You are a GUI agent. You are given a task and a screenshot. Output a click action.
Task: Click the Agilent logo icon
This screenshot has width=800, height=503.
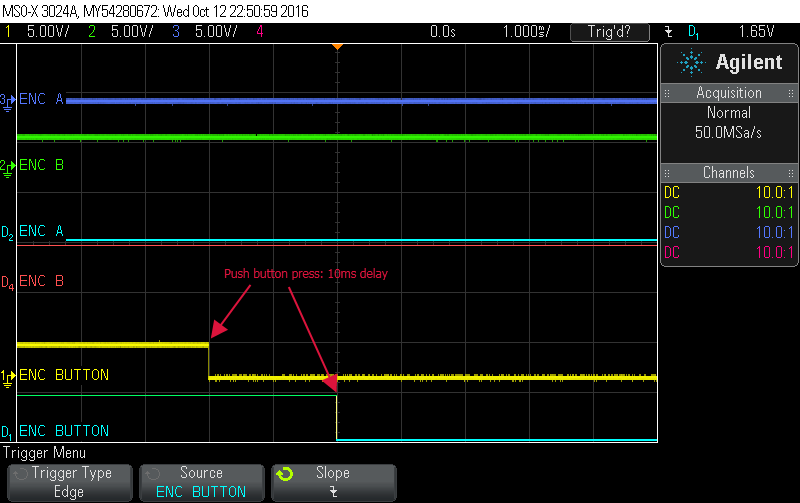pos(691,62)
